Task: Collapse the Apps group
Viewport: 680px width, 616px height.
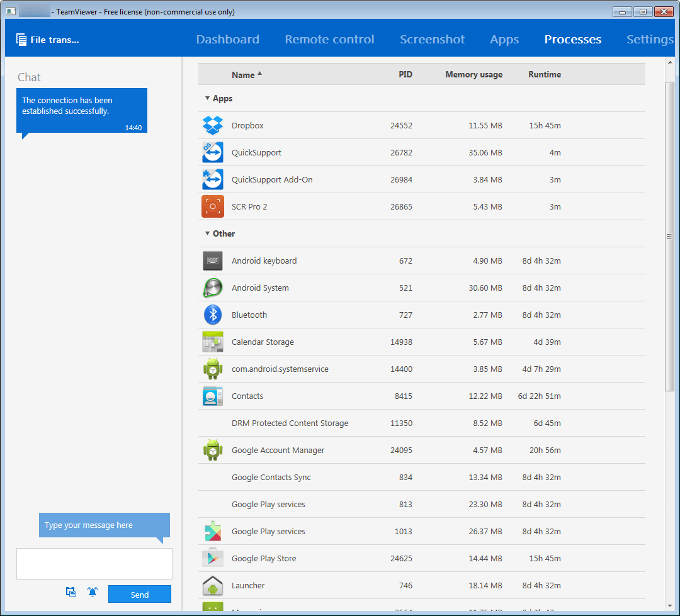Action: (x=207, y=98)
